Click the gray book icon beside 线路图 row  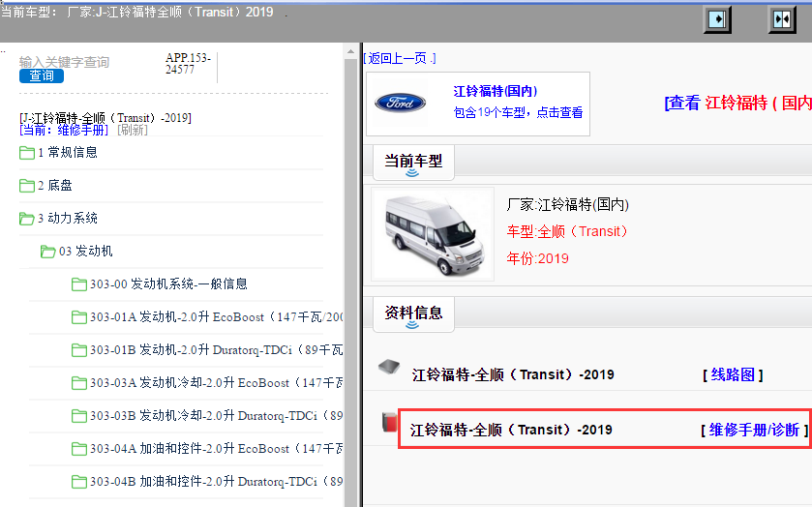point(389,367)
